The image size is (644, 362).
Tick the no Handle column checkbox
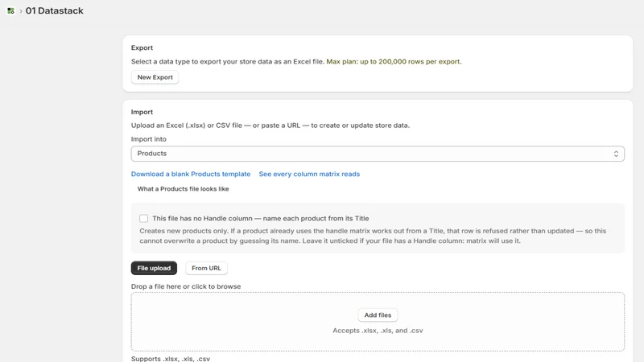[x=143, y=218]
